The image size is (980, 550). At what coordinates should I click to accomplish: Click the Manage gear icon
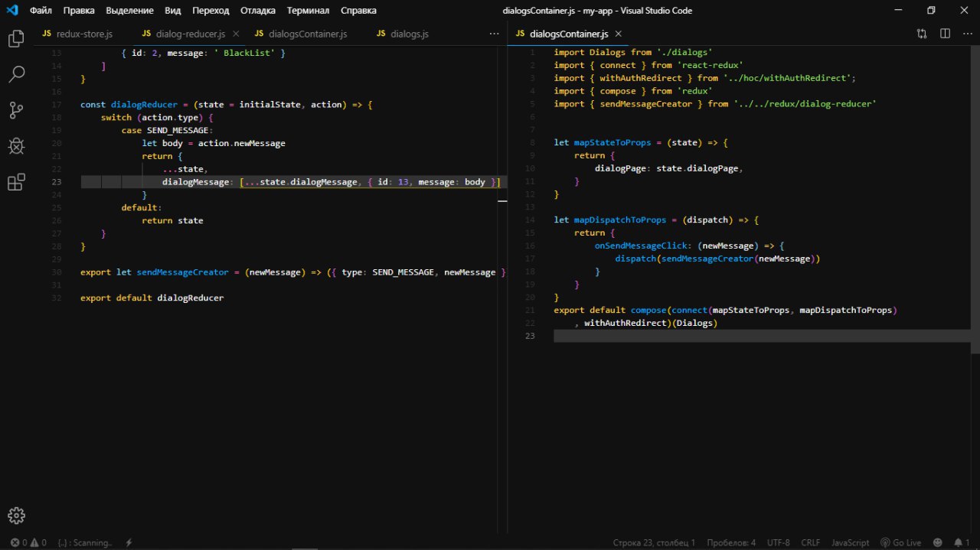(x=16, y=516)
